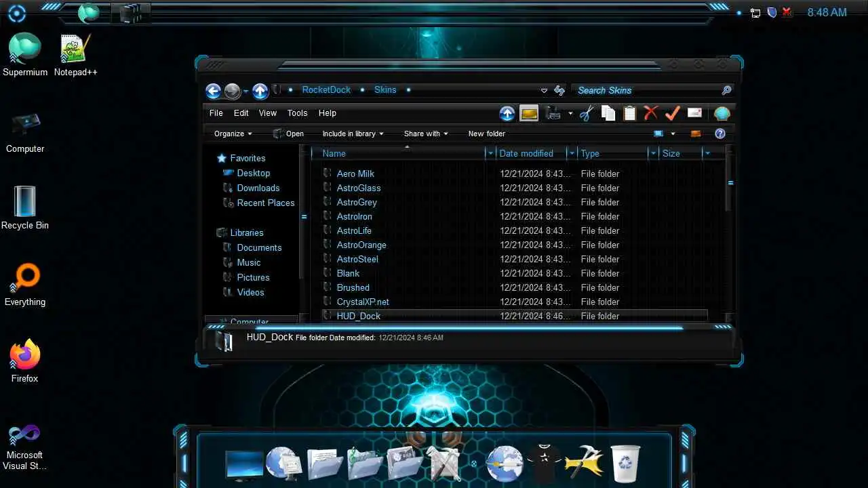Click the orange checkmark toolbar icon
Screen dimensions: 868x488
tap(673, 113)
